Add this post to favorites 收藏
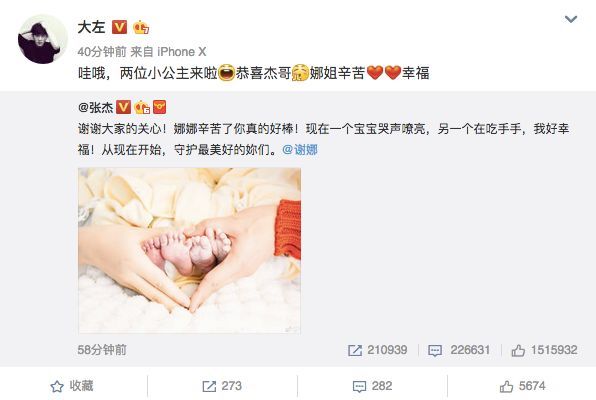Image resolution: width=596 pixels, height=400 pixels. coord(72,386)
